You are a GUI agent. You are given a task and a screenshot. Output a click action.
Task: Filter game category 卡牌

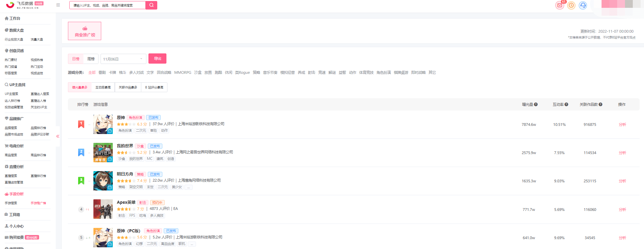[x=112, y=72]
